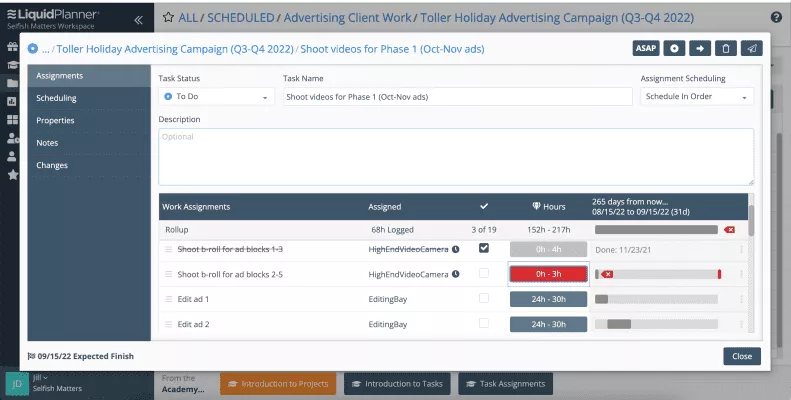Click the ASAP priority button
This screenshot has height=400, width=791.
coord(645,48)
